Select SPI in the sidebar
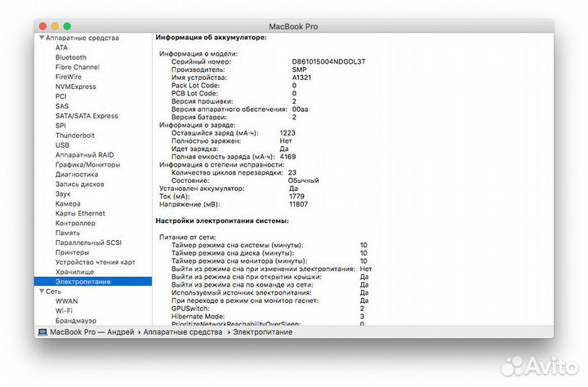The image size is (588, 387). coord(60,126)
